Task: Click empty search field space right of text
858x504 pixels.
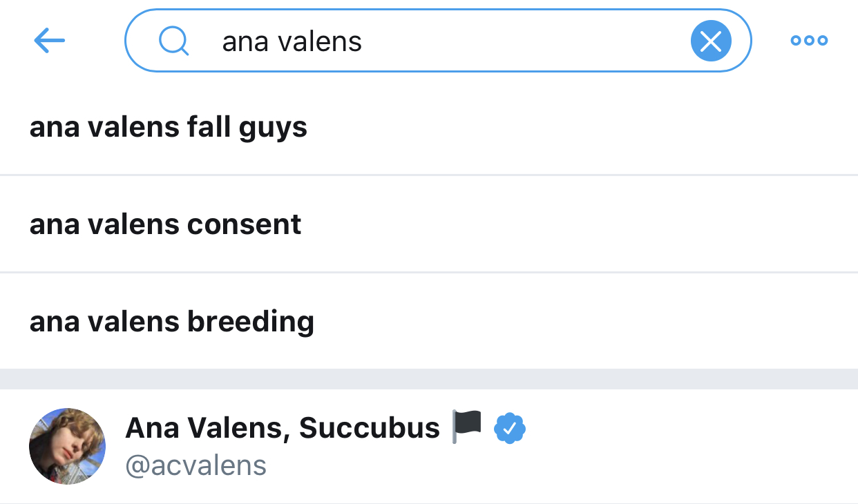Action: (x=525, y=41)
